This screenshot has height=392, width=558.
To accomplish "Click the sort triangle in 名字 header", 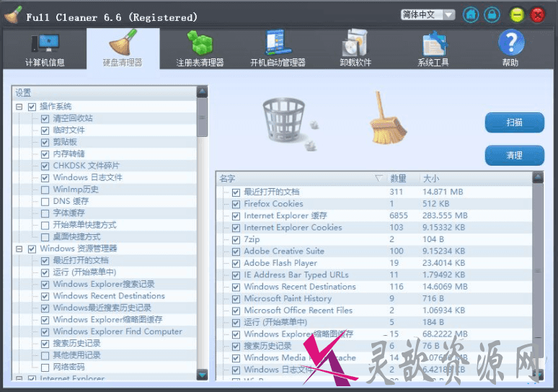I will pos(378,178).
